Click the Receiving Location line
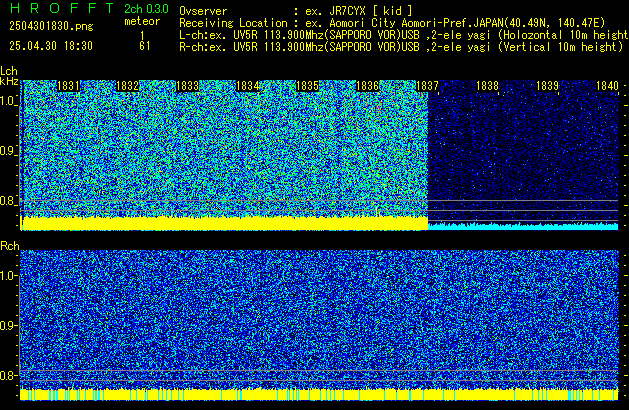The height and width of the screenshot is (410, 629). pyautogui.click(x=392, y=23)
